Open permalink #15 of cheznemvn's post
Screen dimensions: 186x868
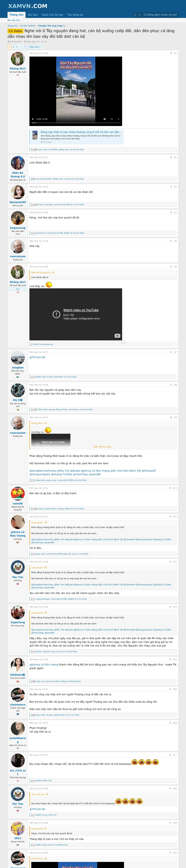[175, 689]
